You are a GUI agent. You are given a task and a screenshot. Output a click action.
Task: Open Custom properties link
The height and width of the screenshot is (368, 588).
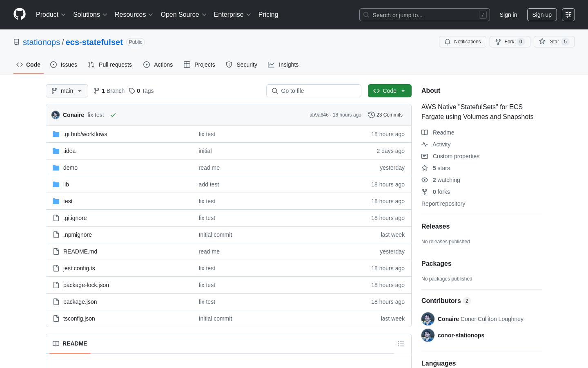(450, 156)
